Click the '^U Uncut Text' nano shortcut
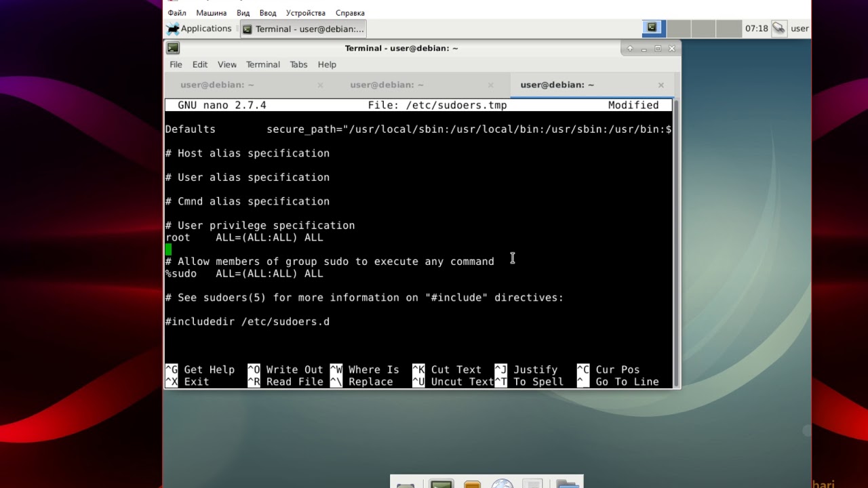868x488 pixels. 453,382
